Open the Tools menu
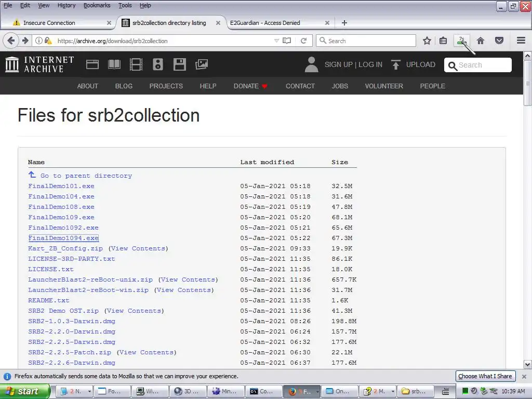Screen dimensions: 532x399 point(125,5)
